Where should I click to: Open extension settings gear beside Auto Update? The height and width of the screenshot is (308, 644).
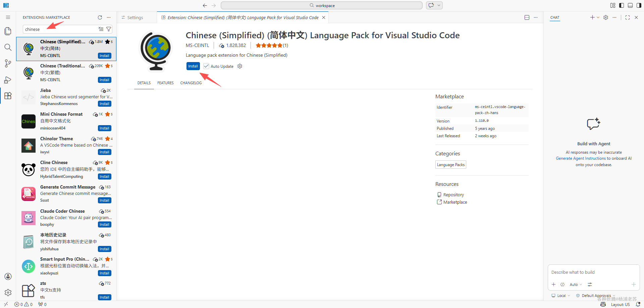click(x=240, y=66)
